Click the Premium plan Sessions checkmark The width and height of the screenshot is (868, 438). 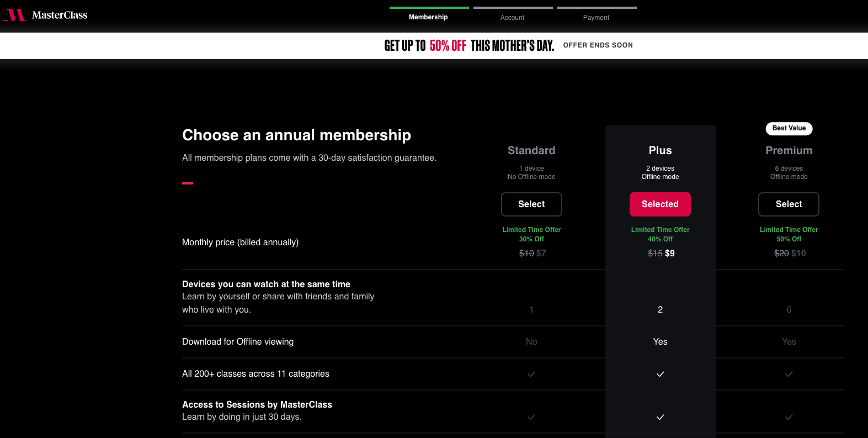[x=789, y=417]
